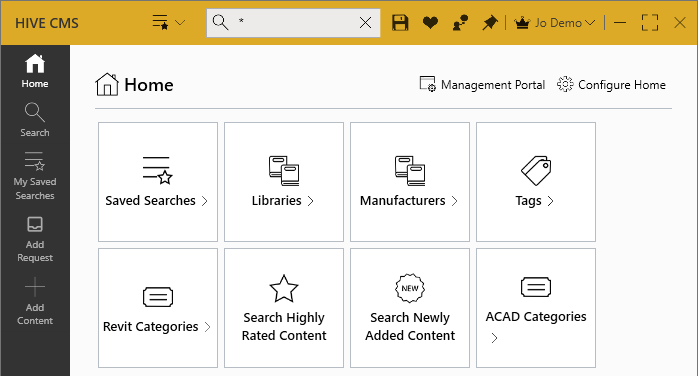Click Configure Home button
698x376 pixels.
click(611, 85)
